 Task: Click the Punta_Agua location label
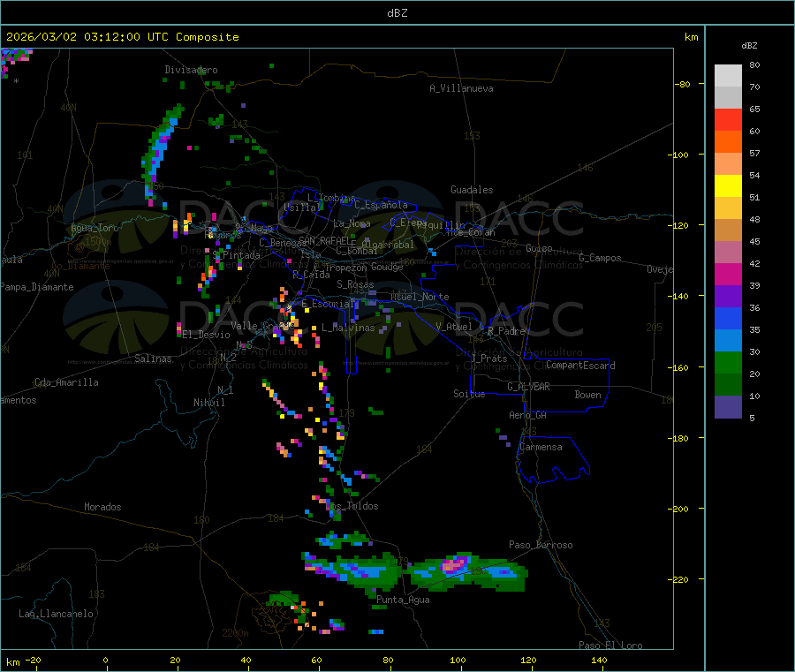point(403,600)
